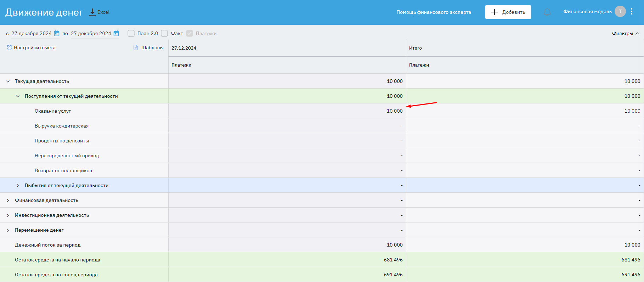Image resolution: width=644 pixels, height=282 pixels.
Task: Expand the Инвестиционная деятельность row
Action: [x=8, y=215]
